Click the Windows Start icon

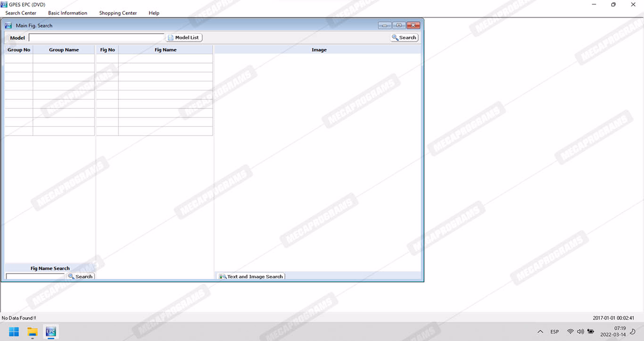tap(14, 332)
